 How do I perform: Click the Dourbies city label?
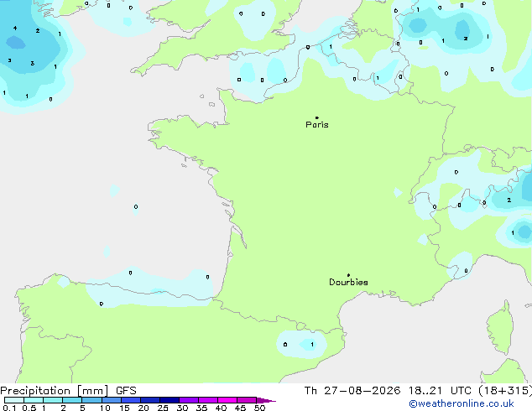348,282
